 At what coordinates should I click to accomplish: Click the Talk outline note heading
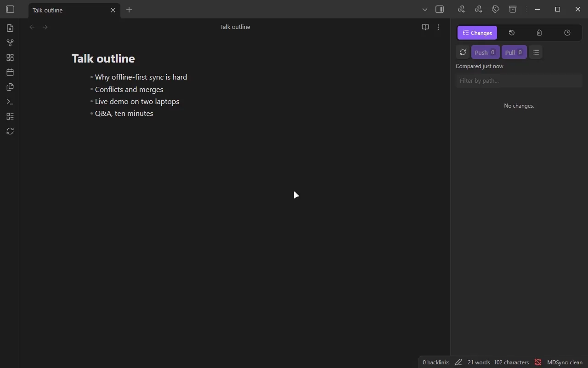(x=103, y=58)
